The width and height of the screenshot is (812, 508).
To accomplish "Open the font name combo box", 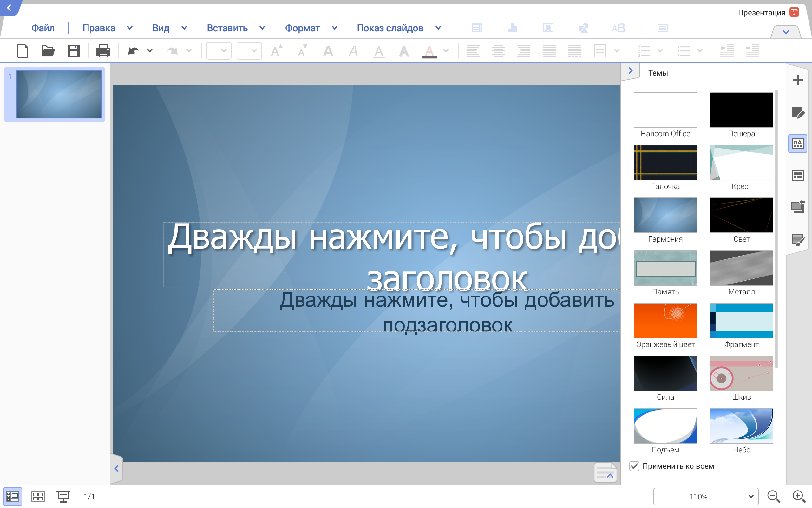I will (219, 51).
